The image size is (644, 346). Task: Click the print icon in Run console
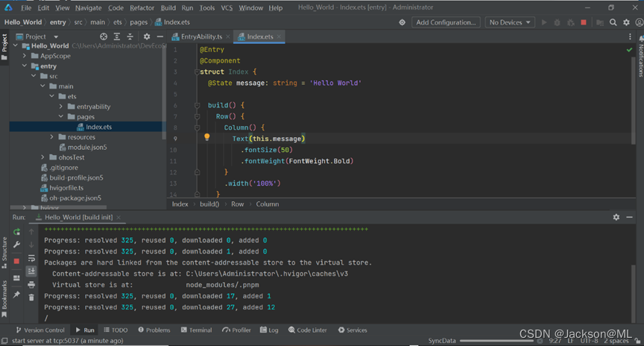[31, 284]
